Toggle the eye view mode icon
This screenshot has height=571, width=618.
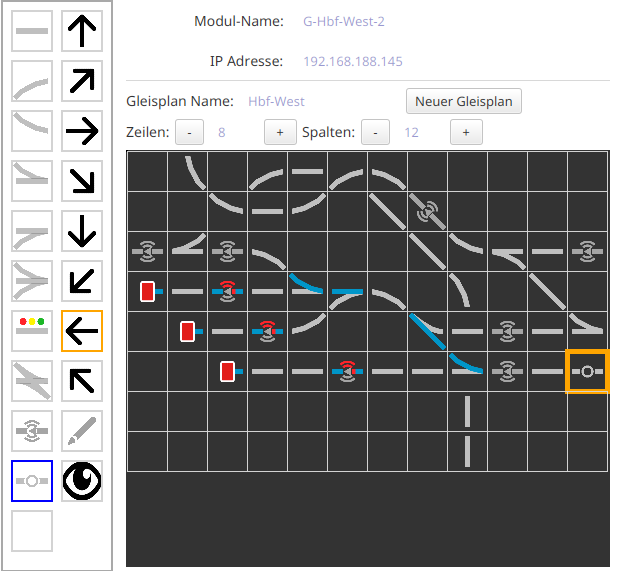(82, 480)
